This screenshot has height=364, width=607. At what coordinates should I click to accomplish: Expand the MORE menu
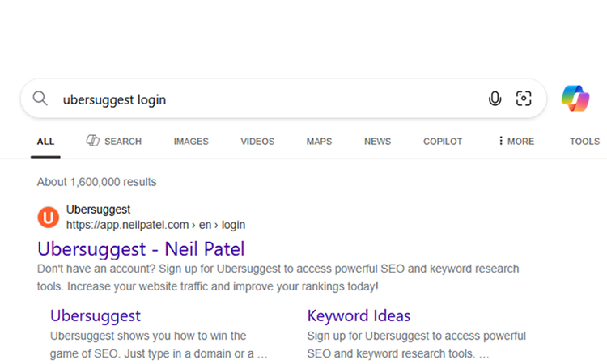[x=516, y=142]
